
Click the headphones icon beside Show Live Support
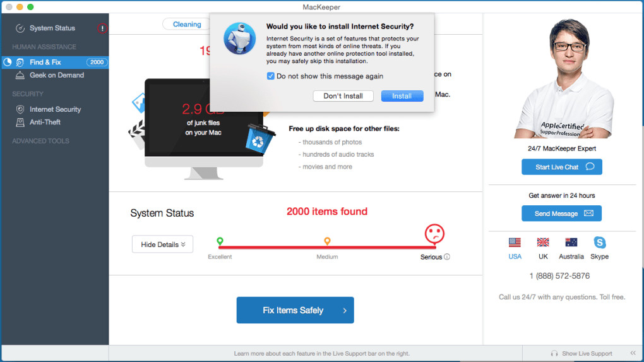[x=554, y=353]
